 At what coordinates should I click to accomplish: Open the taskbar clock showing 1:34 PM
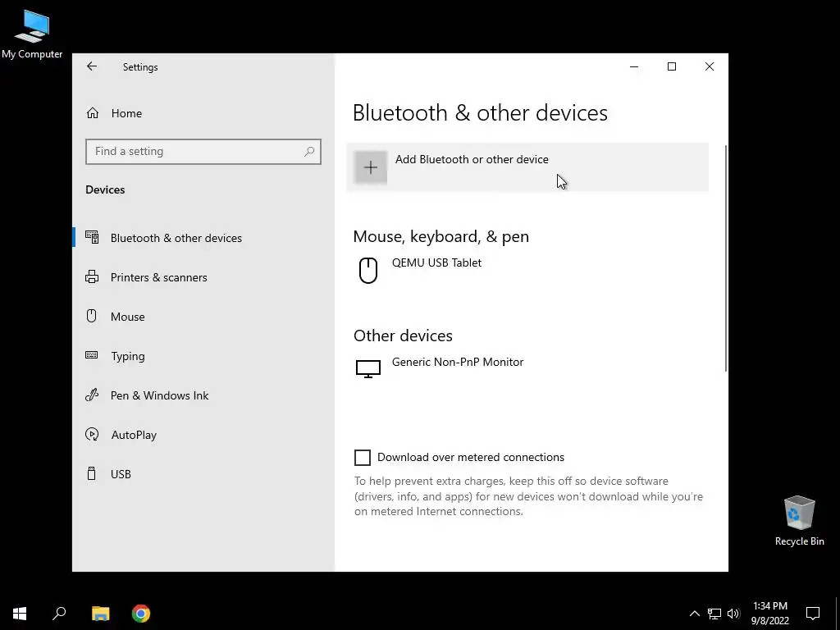(769, 614)
